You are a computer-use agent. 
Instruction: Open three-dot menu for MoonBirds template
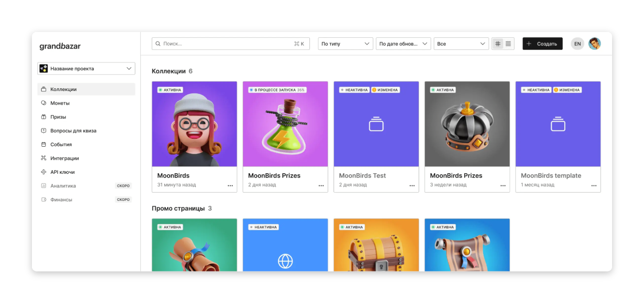coord(594,185)
